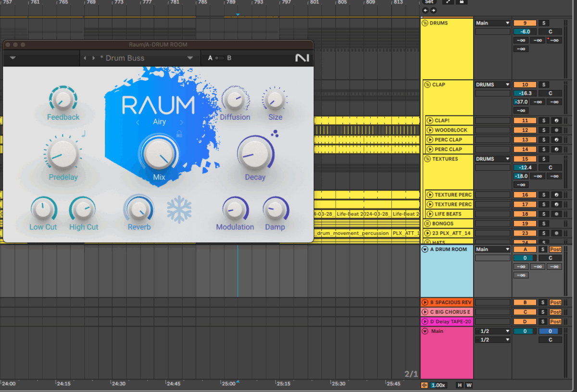The image size is (577, 392).
Task: Enable Post on the B SPACIOUS REV return
Action: click(x=555, y=302)
